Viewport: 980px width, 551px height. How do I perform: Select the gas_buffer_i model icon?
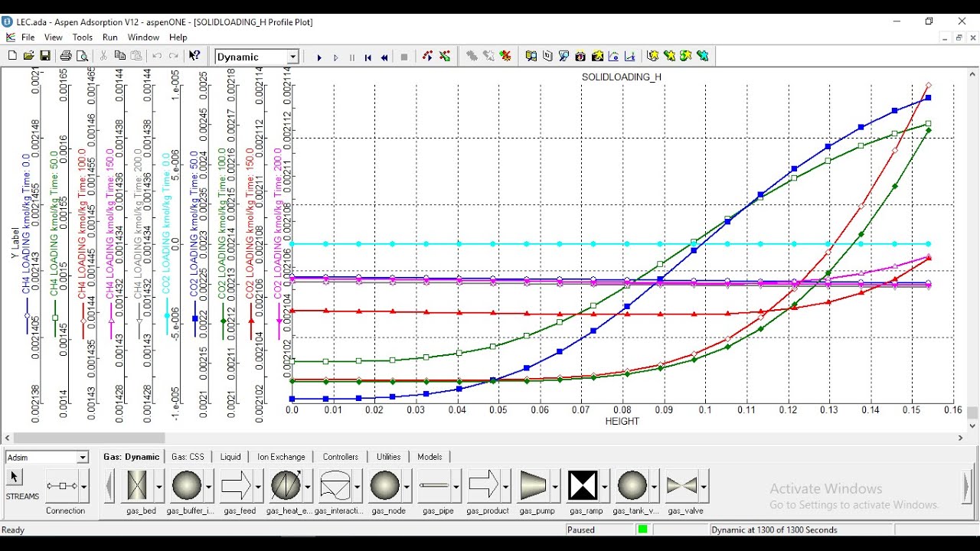click(x=187, y=486)
